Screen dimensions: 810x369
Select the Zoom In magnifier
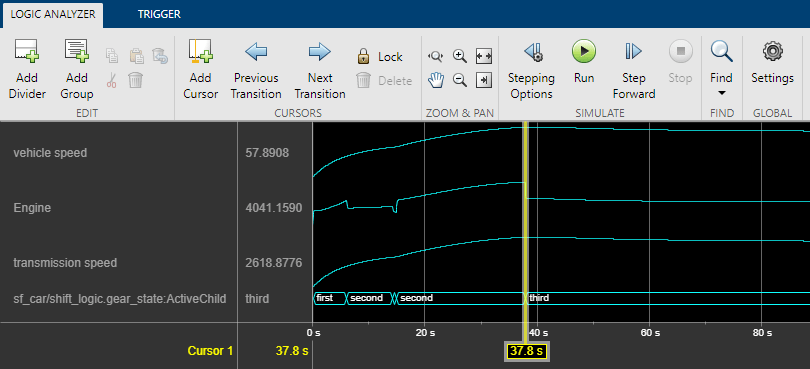460,55
